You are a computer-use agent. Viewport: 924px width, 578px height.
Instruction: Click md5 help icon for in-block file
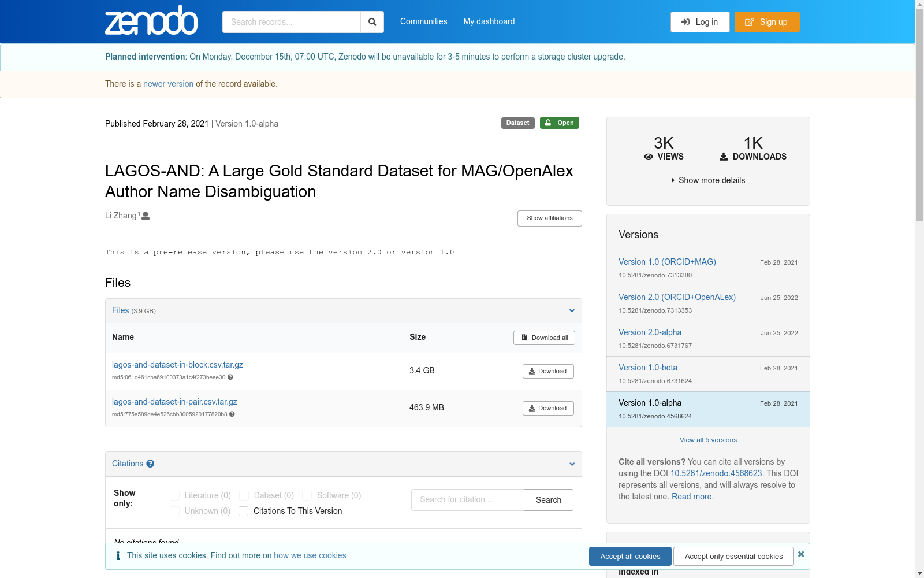click(x=230, y=377)
